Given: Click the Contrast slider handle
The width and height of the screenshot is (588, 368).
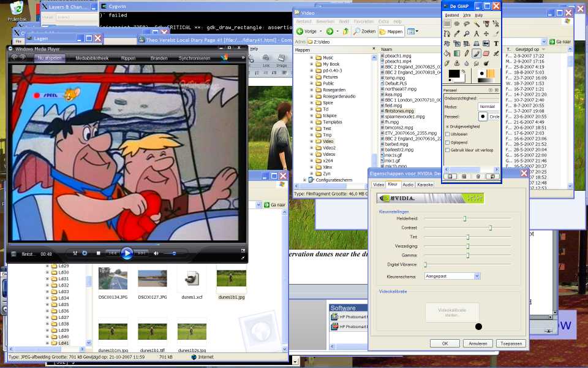Looking at the screenshot, I should tap(490, 228).
